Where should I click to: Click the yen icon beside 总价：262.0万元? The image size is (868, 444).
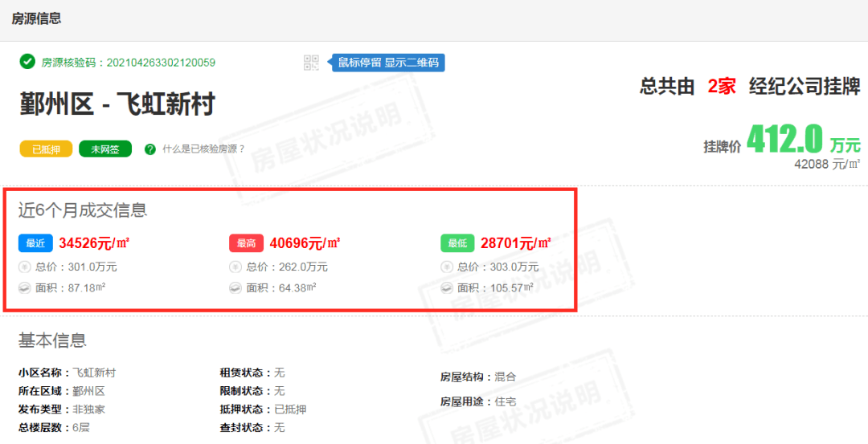pyautogui.click(x=235, y=267)
